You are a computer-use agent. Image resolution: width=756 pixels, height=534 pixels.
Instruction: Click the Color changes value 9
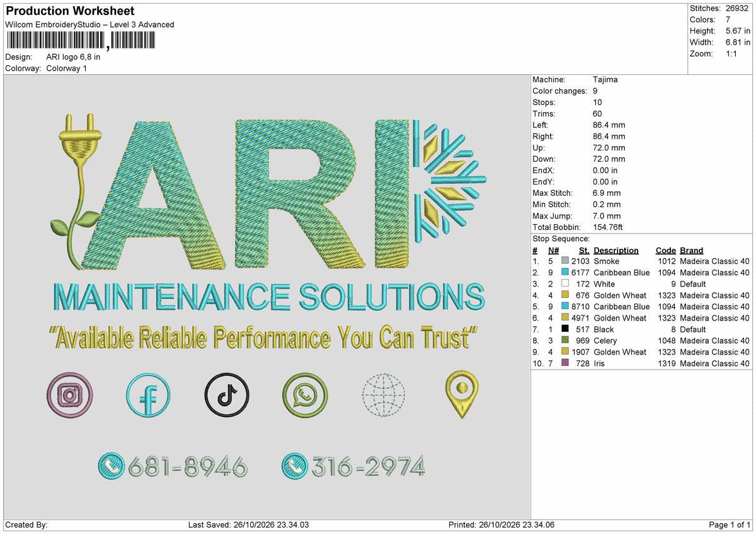tap(595, 91)
